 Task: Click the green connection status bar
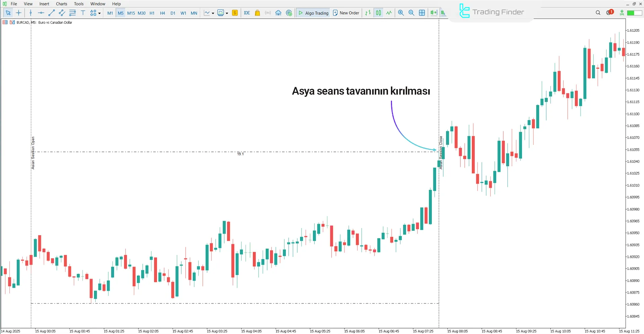coord(635,13)
